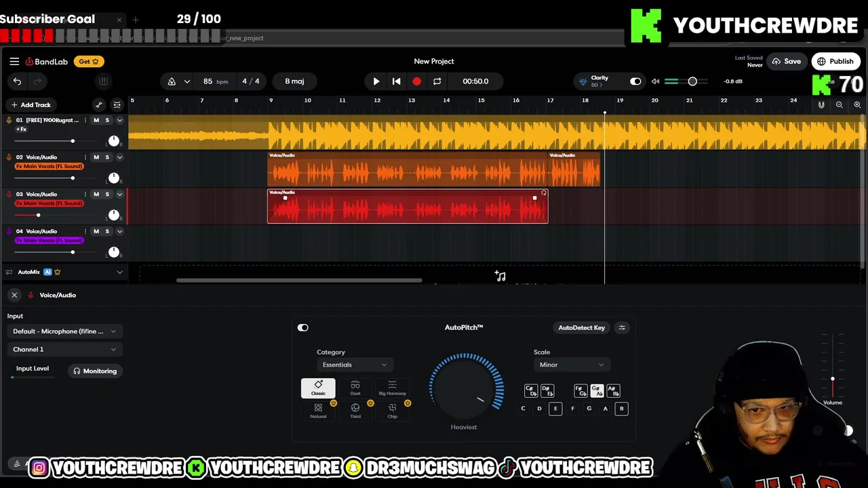Start playback with the play button
868x488 pixels.
click(376, 81)
